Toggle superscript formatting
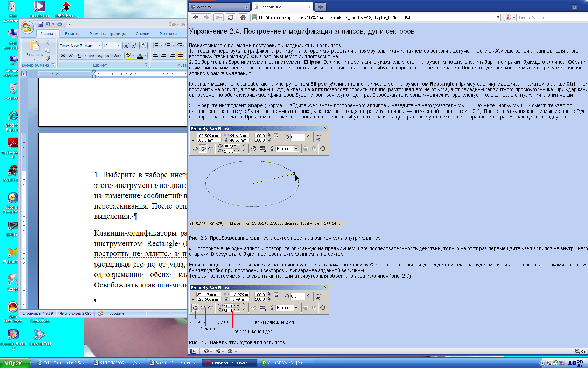 tap(108, 56)
